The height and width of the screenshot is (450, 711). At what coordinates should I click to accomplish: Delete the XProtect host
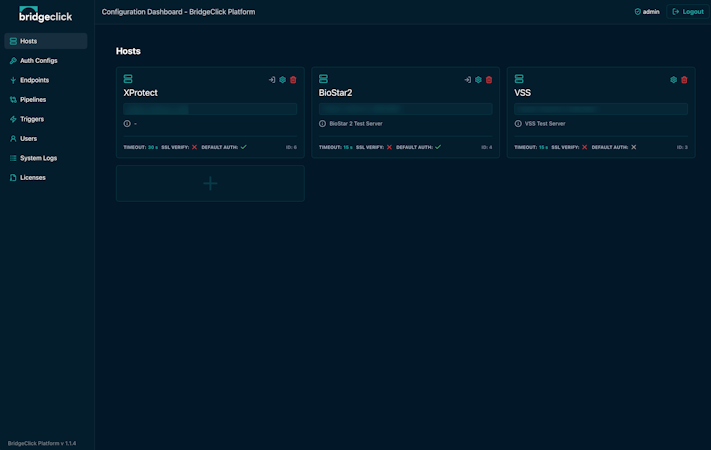[293, 80]
